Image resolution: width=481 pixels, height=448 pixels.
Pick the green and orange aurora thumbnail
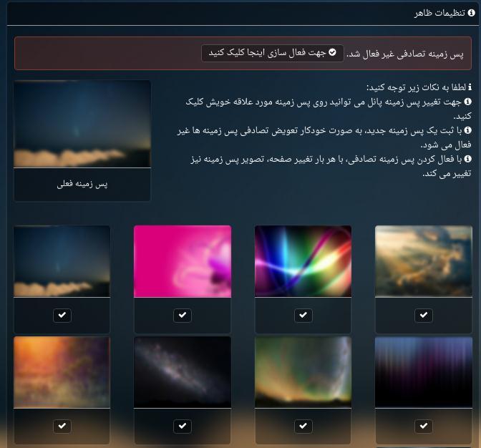pos(303,371)
